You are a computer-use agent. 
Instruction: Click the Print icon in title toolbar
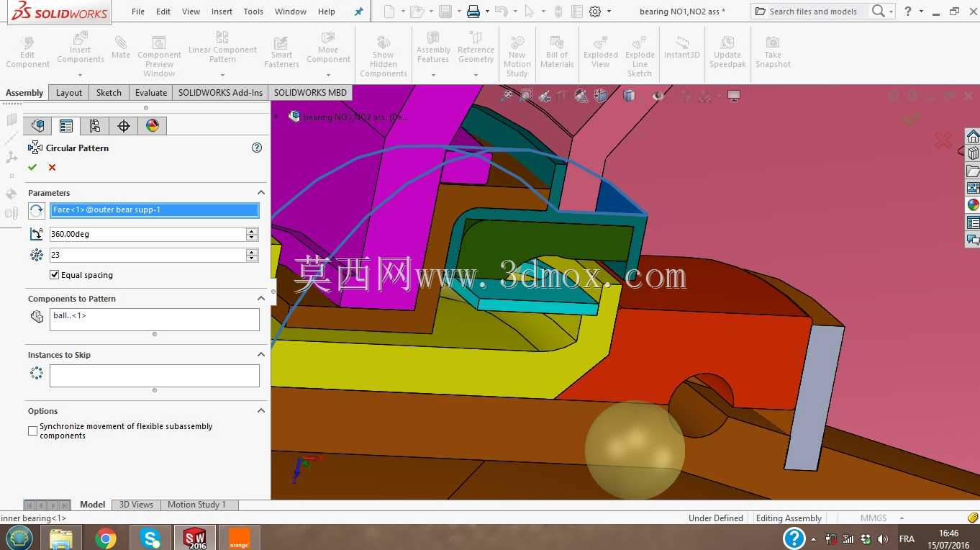pyautogui.click(x=473, y=12)
